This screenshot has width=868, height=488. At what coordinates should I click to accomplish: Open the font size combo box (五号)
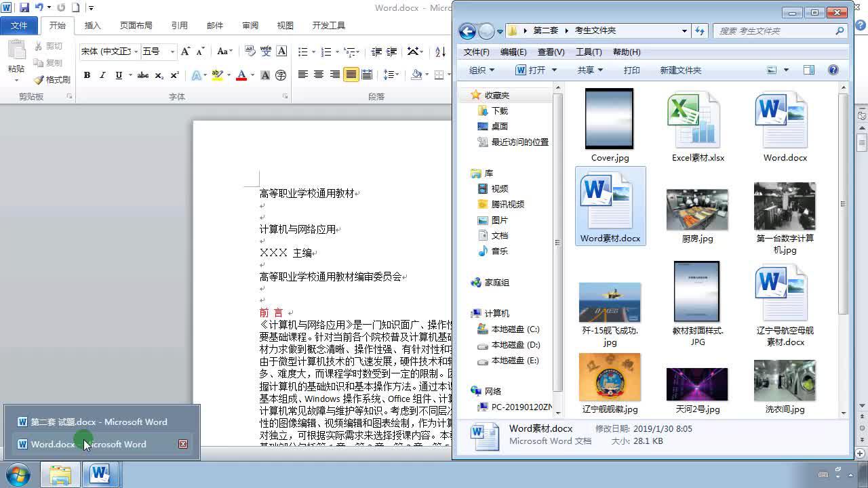pos(159,52)
